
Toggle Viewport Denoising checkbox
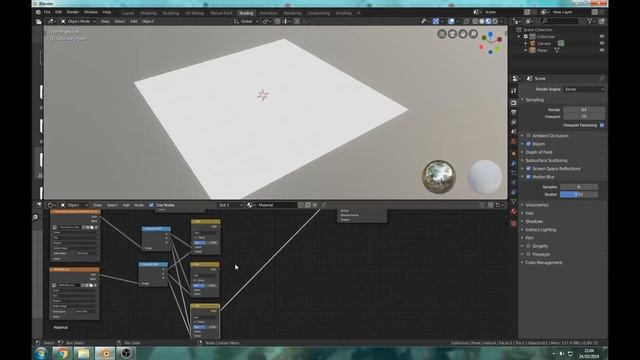602,125
